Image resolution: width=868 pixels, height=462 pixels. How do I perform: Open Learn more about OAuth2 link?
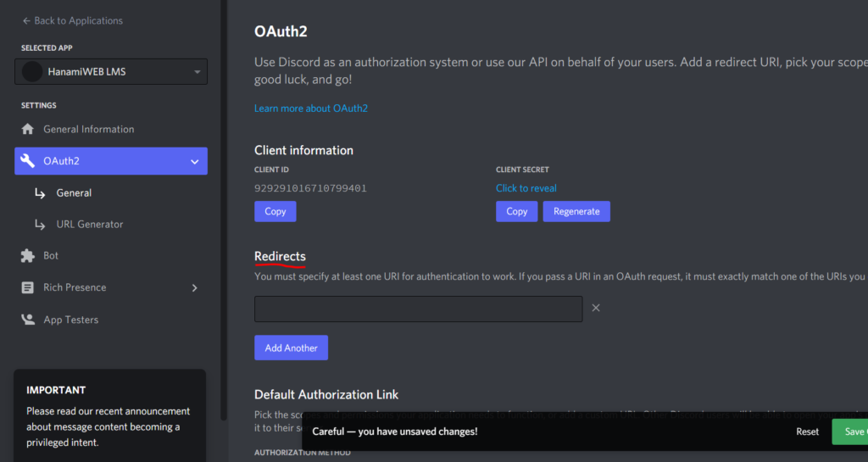click(310, 109)
